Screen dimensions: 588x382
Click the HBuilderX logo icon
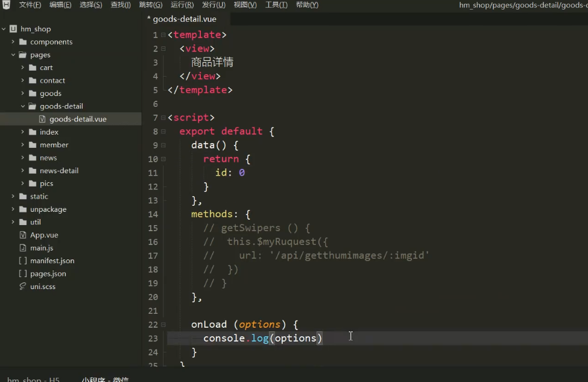6,4
